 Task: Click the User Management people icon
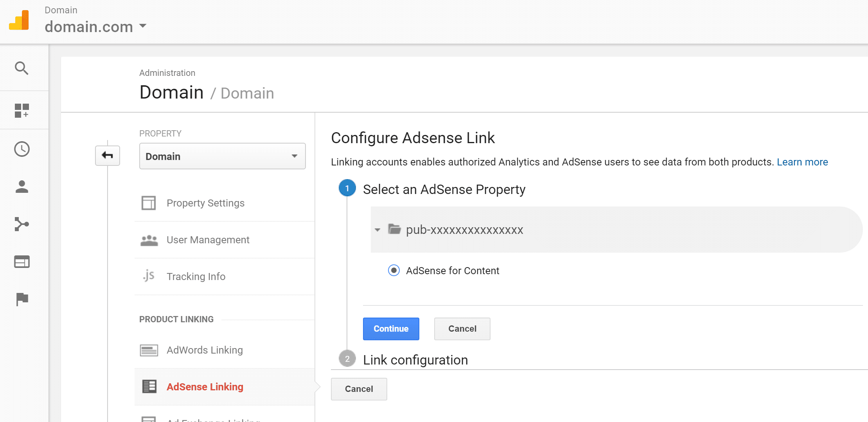pos(149,240)
